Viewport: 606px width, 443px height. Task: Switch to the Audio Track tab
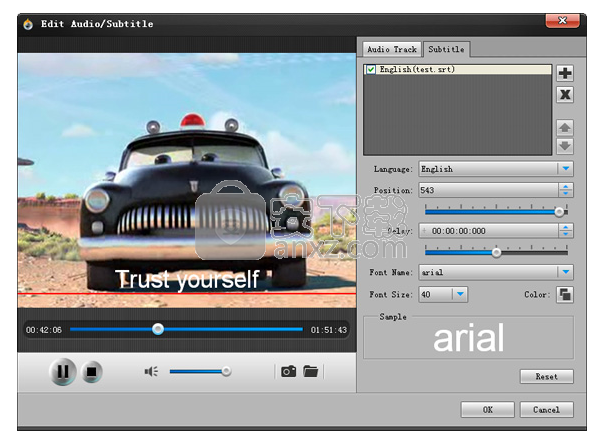392,49
